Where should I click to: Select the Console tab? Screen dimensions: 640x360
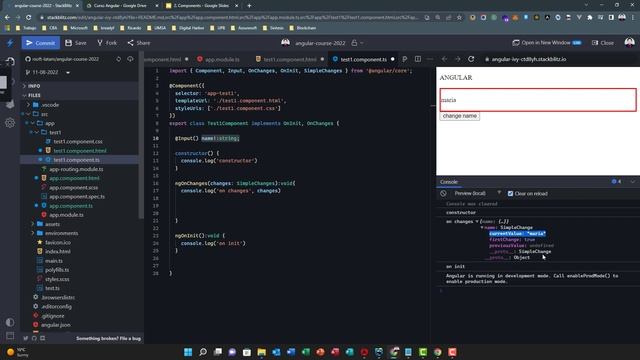pos(449,182)
